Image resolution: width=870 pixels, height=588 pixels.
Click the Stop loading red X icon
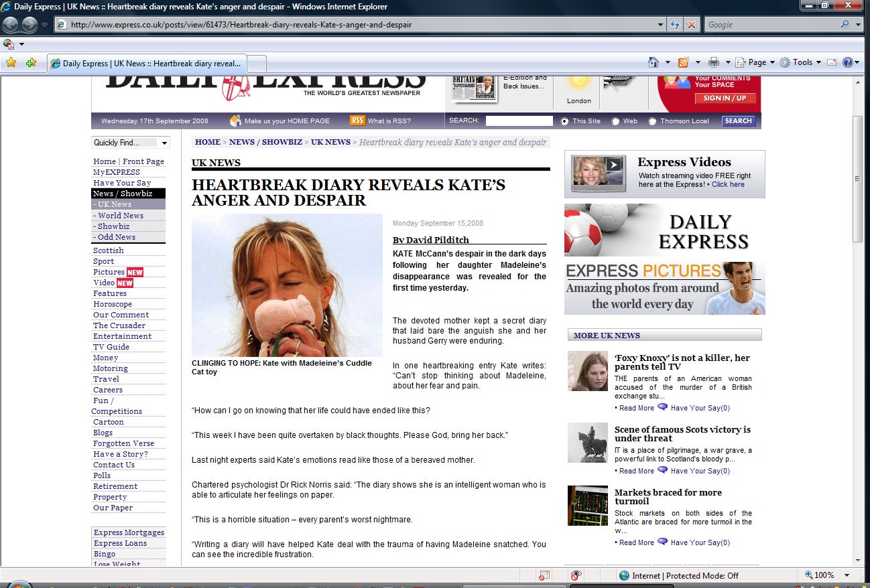691,25
